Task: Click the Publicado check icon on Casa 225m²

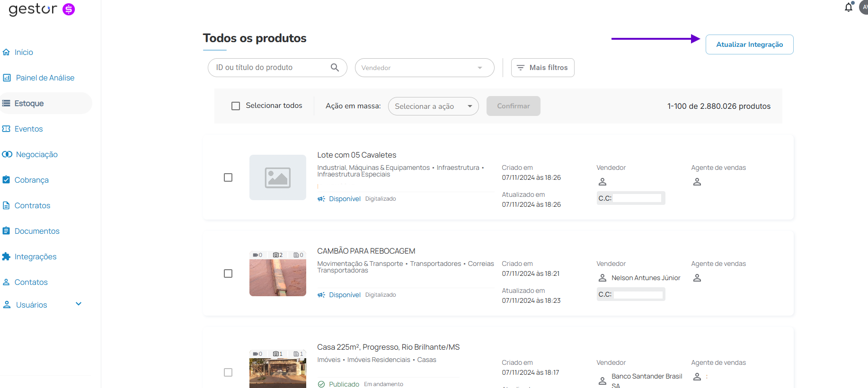Action: point(321,384)
